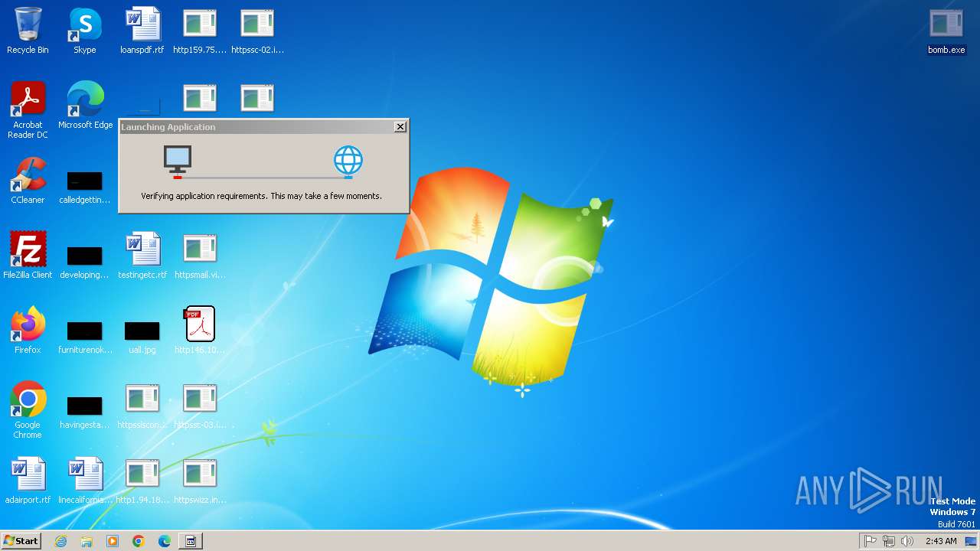980x551 pixels.
Task: Launch Internet Explorer from the taskbar
Action: click(60, 541)
